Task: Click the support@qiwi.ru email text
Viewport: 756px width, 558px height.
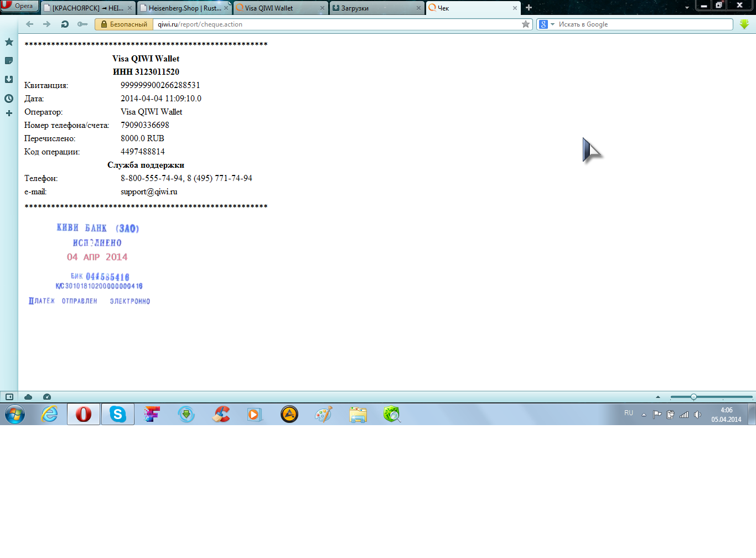Action: (x=149, y=192)
